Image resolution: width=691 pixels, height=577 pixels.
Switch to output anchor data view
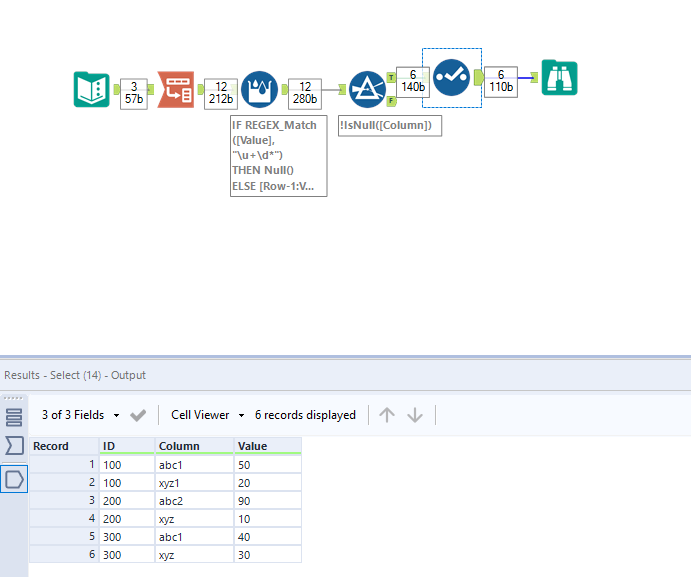click(x=14, y=479)
